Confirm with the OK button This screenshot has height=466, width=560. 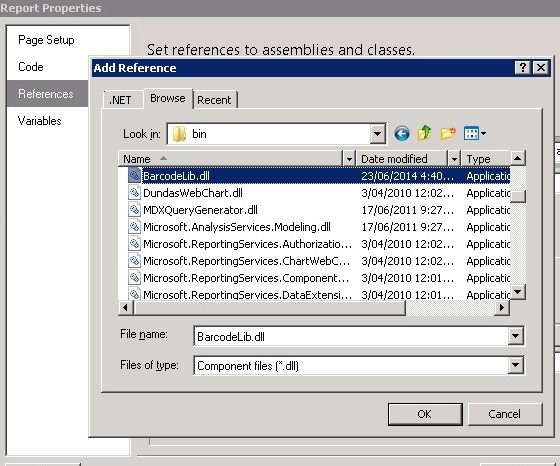coord(425,414)
